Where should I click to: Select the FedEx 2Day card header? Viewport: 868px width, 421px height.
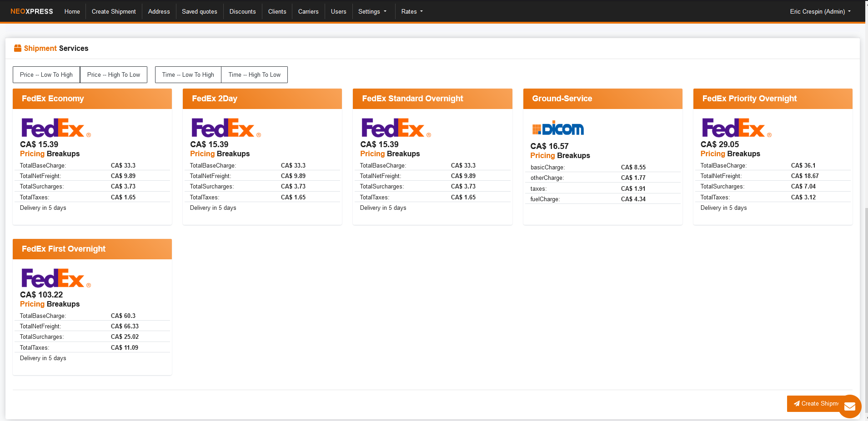(262, 99)
